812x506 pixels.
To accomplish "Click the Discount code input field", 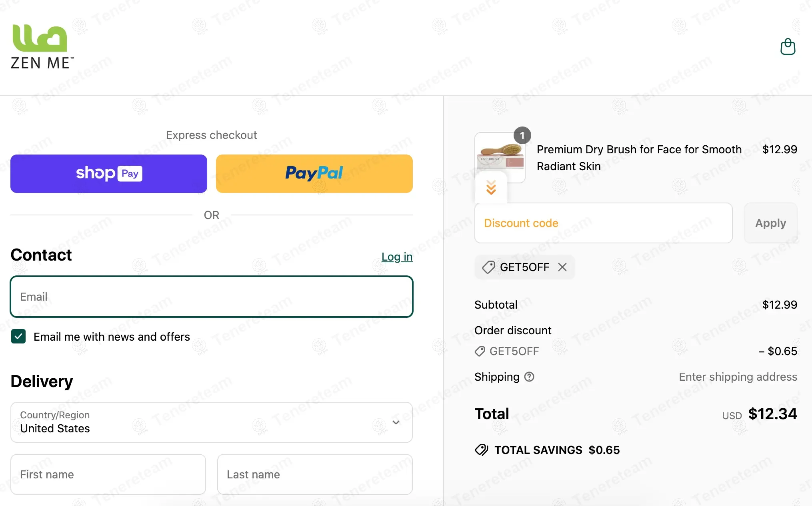I will [x=604, y=223].
